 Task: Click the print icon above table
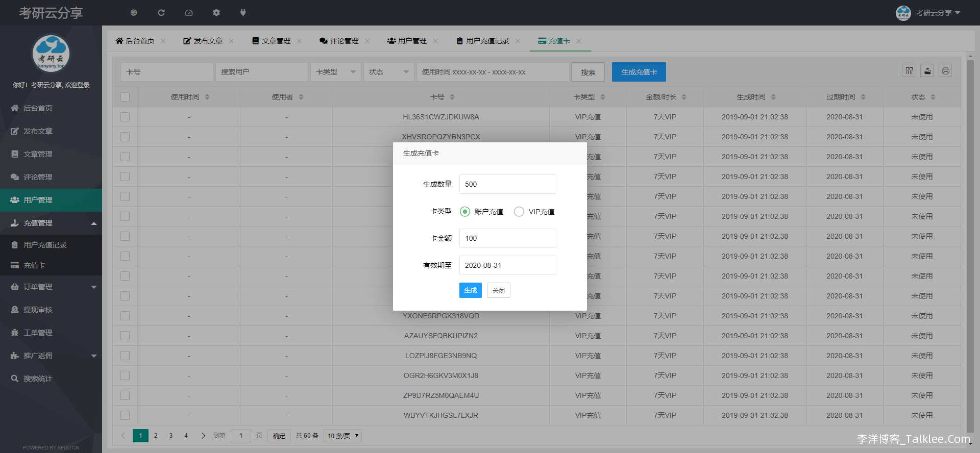(x=945, y=71)
